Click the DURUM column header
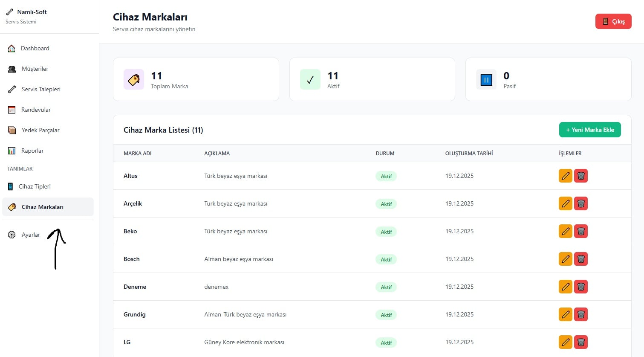Viewport: 644px width, 357px height. point(385,154)
